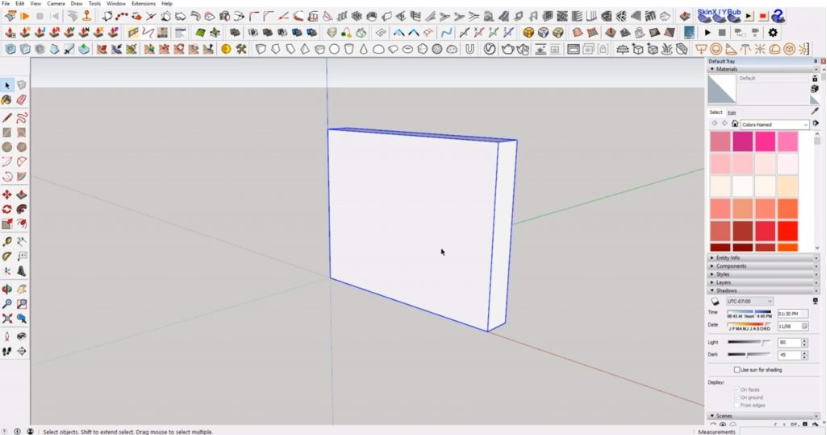Image resolution: width=827 pixels, height=435 pixels.
Task: Pick the pink Eraser tool
Action: 22,100
